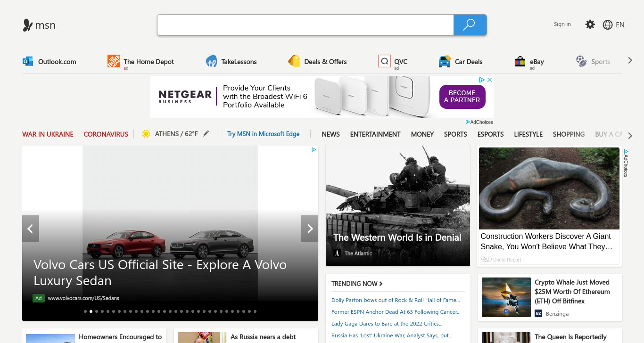Click inside the web search box
Image resolution: width=644 pixels, height=343 pixels.
pos(305,25)
